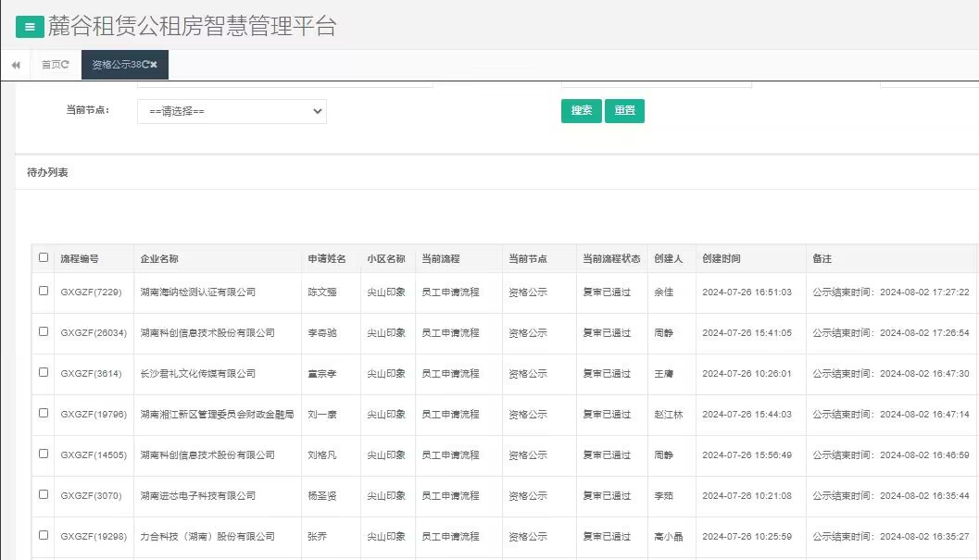Check the checkbox for applicant 刘一康
Image resolution: width=979 pixels, height=560 pixels.
43,414
